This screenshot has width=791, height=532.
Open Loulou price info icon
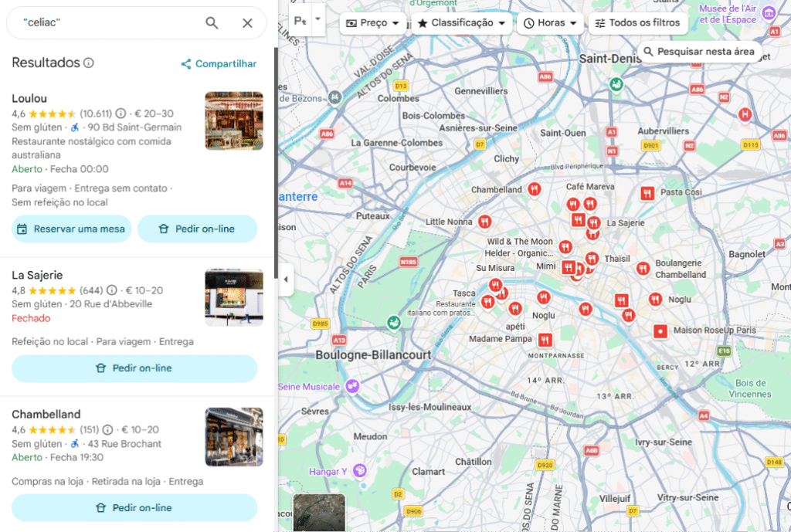(x=121, y=113)
